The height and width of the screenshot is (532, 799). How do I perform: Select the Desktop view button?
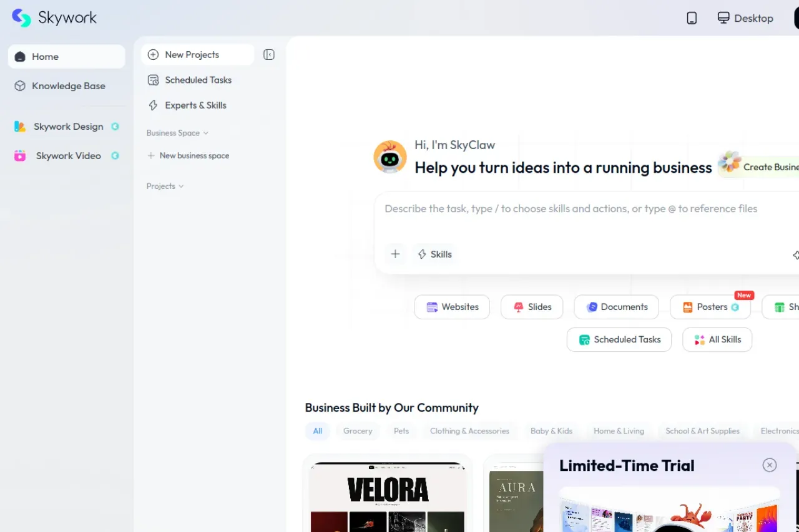[x=745, y=18]
